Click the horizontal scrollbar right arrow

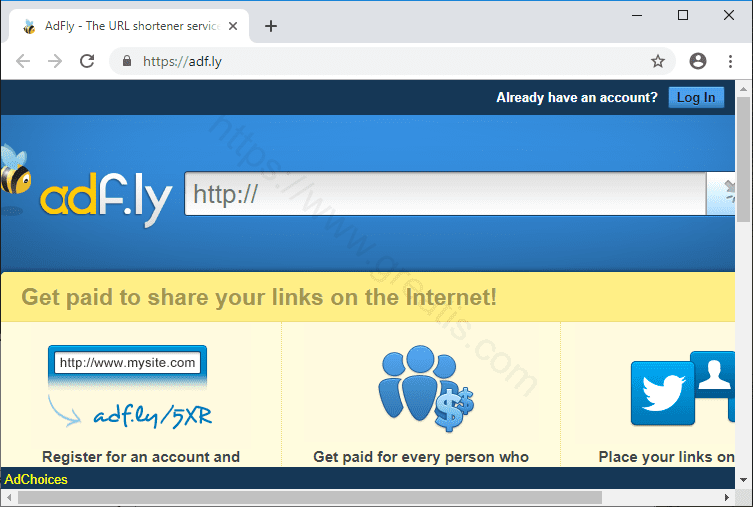click(727, 497)
